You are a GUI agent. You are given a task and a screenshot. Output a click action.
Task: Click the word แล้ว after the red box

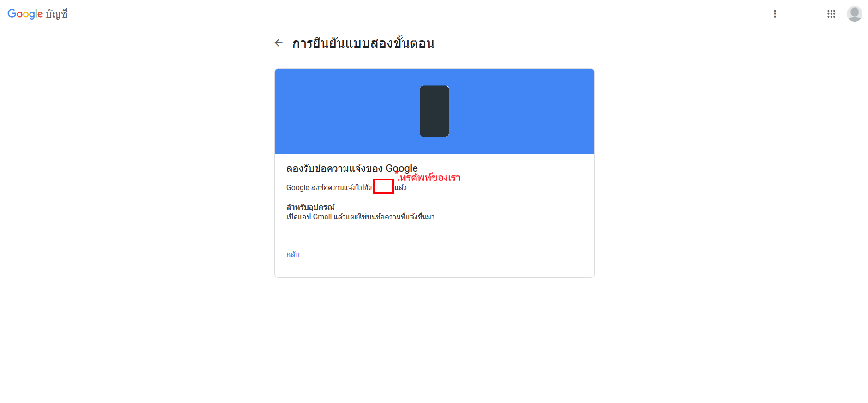pyautogui.click(x=400, y=187)
